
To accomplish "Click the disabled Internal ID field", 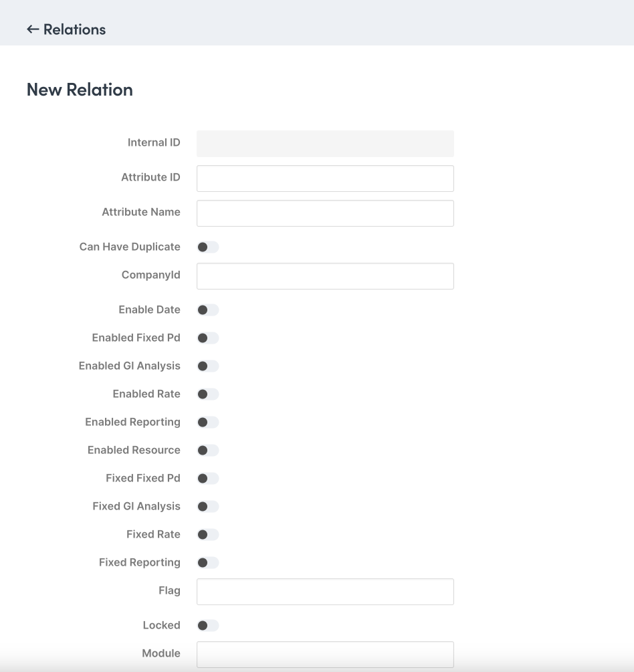I will [325, 144].
